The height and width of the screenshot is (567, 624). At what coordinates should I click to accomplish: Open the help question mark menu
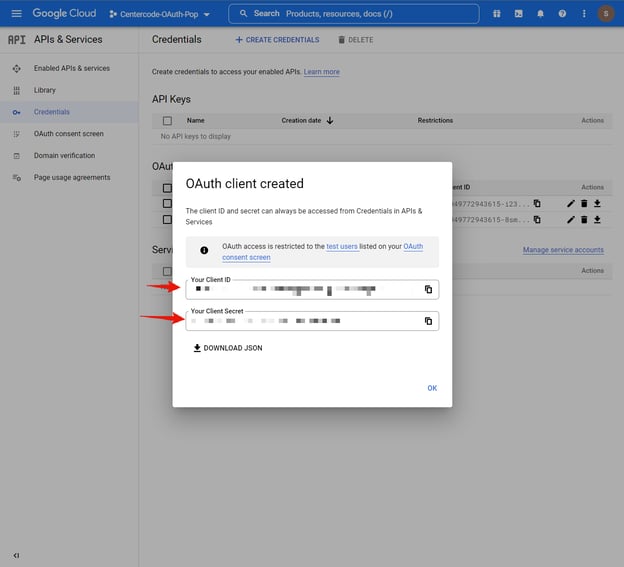click(562, 14)
